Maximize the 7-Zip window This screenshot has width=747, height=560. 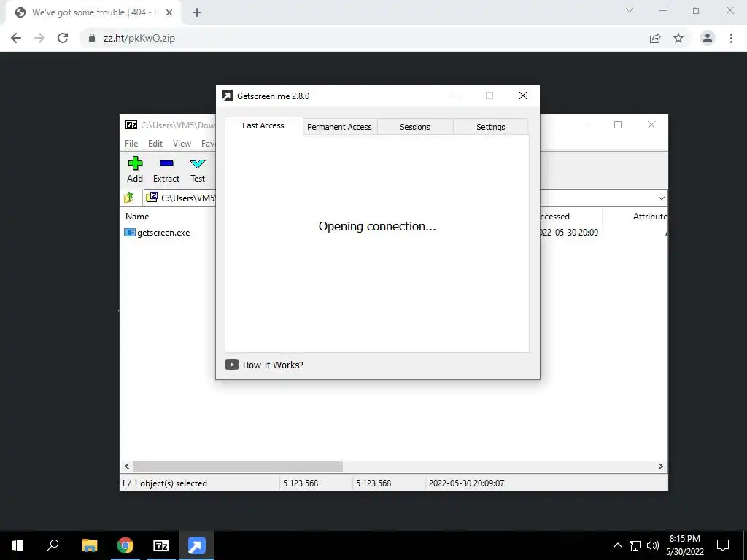(x=618, y=125)
